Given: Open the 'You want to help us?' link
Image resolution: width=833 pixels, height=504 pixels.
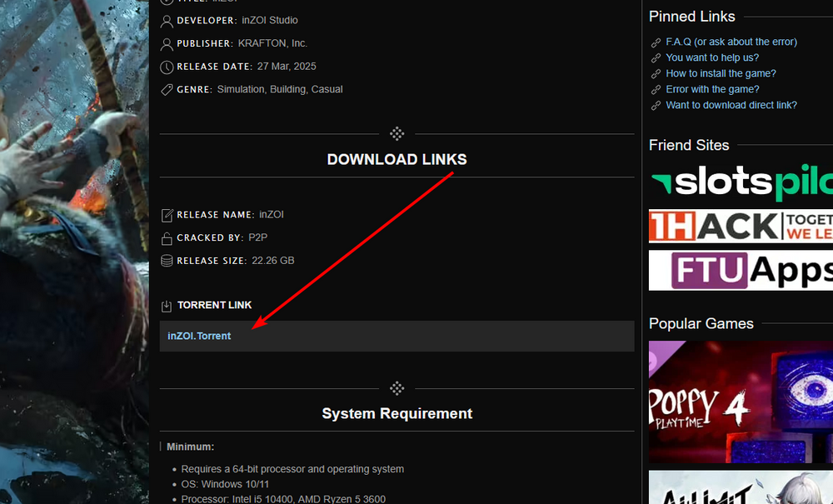Looking at the screenshot, I should coord(712,57).
